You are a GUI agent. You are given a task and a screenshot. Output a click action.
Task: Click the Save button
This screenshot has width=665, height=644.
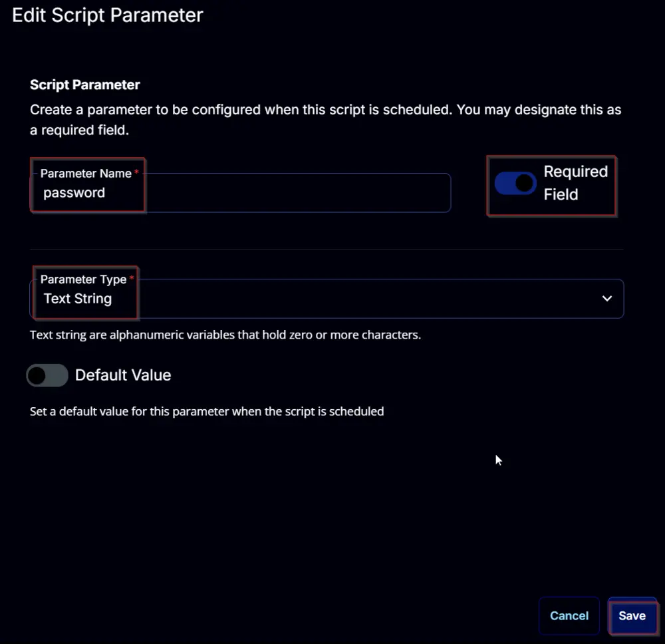(632, 615)
